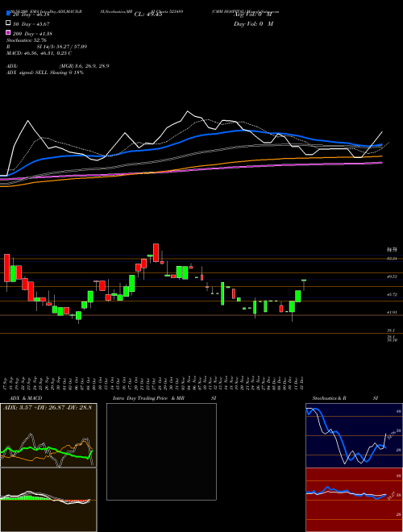The width and height of the screenshot is (403, 532).
Task: Click the 'MACD: 46.56, 46.31, 0.25 C' line
Action: [39, 53]
